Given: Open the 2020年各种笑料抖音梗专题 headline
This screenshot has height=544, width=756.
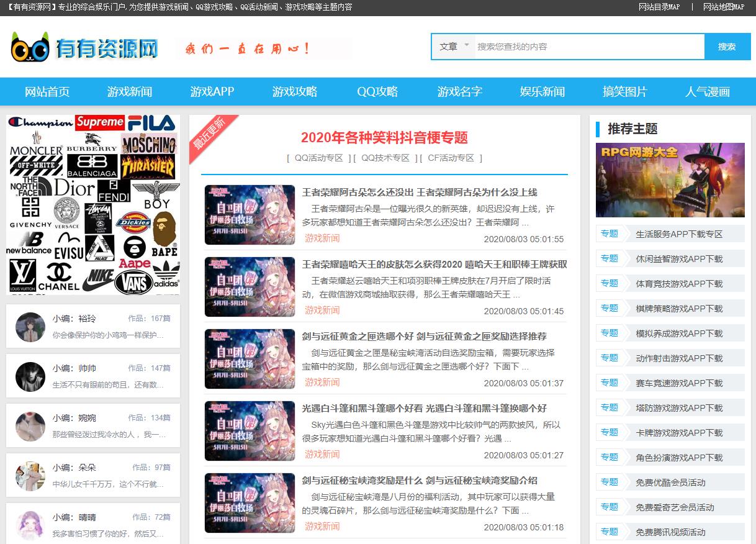Looking at the screenshot, I should (384, 138).
